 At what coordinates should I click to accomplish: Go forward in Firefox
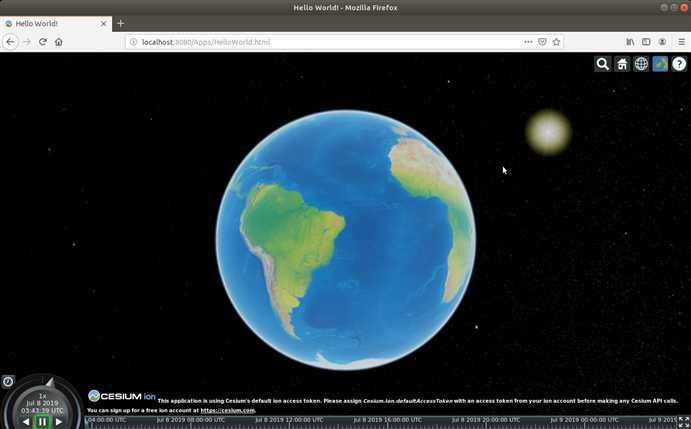click(x=27, y=42)
